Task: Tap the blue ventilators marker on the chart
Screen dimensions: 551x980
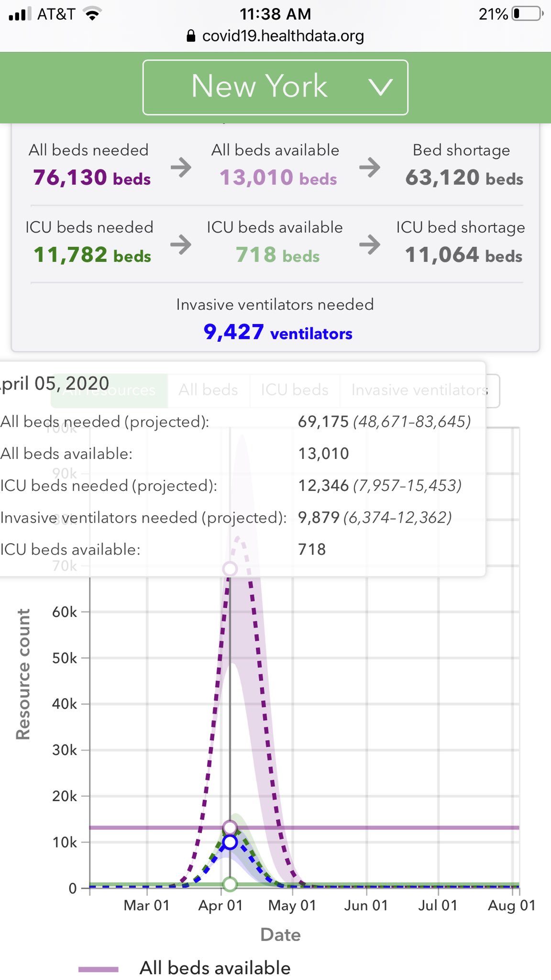Action: click(230, 842)
